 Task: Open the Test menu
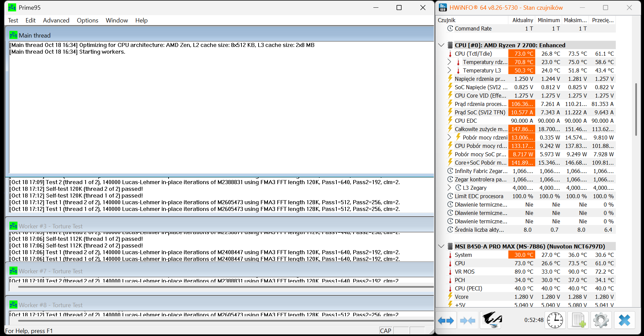pyautogui.click(x=13, y=20)
